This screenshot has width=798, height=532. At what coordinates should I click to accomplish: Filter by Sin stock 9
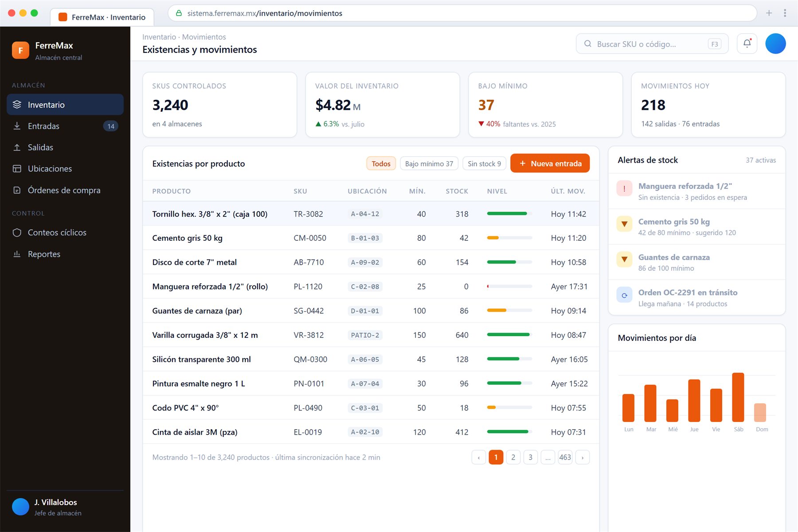pos(484,164)
